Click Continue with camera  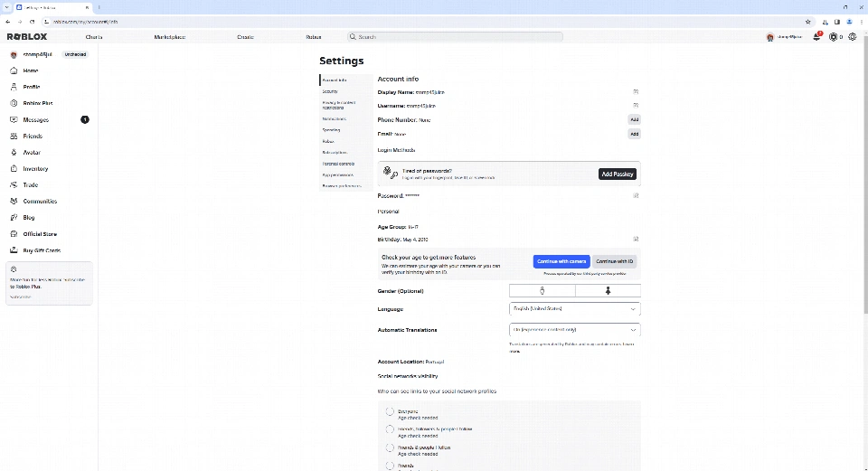561,261
